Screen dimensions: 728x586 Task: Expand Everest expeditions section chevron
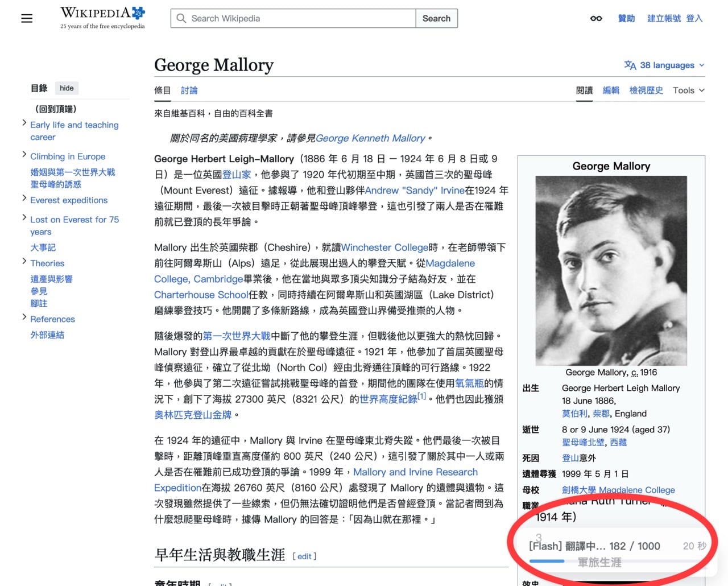tap(24, 198)
